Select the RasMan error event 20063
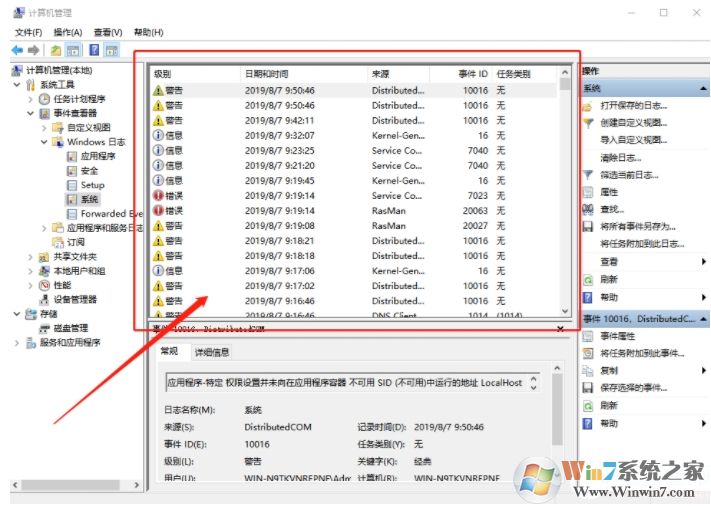Viewport: 711px width, 506px height. tap(353, 211)
